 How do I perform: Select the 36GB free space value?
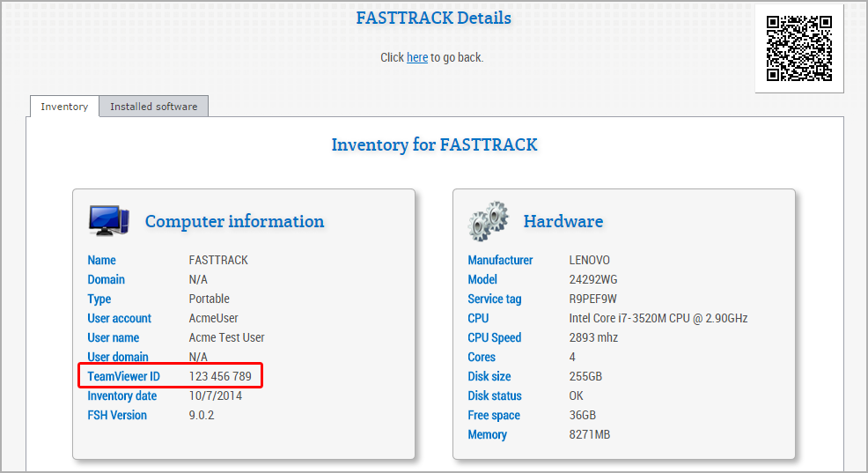pyautogui.click(x=583, y=416)
